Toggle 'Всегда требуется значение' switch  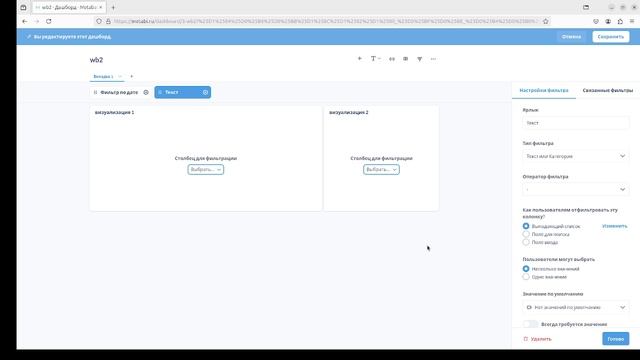tap(530, 324)
